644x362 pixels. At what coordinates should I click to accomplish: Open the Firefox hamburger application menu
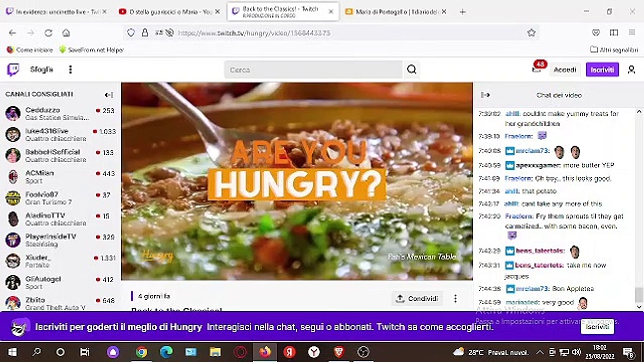point(632,33)
